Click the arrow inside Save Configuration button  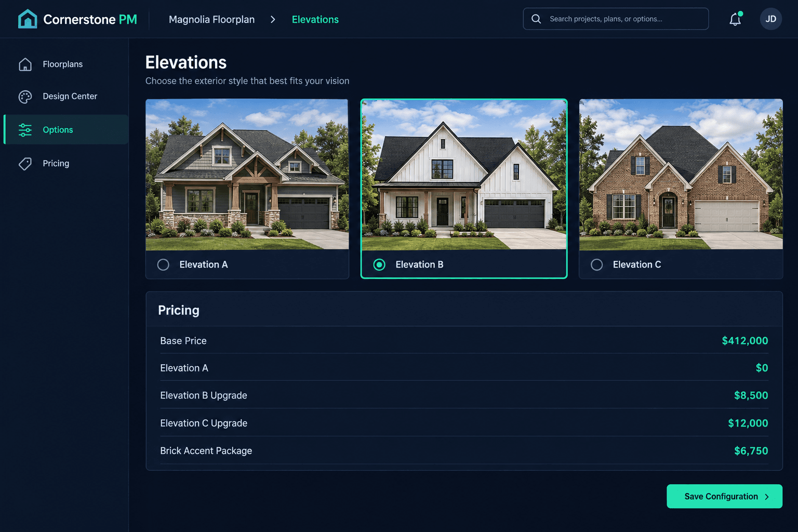(x=767, y=497)
